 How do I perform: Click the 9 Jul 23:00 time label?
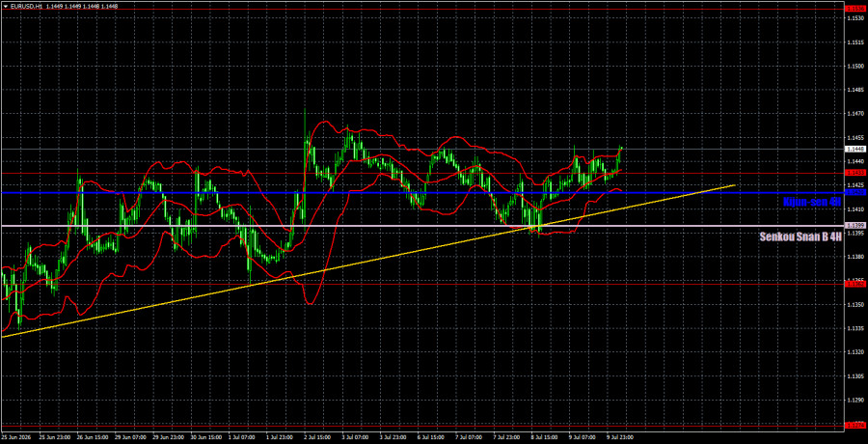click(619, 437)
